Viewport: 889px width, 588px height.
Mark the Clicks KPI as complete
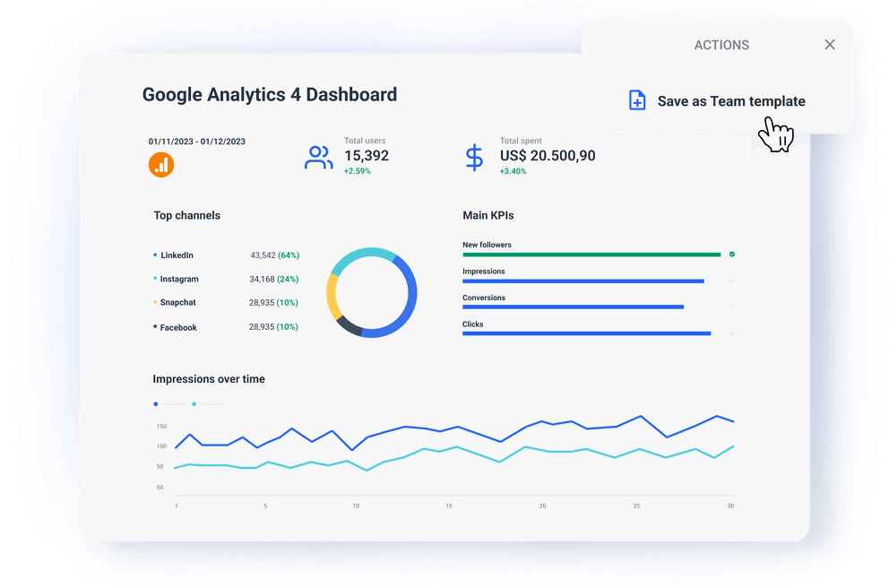731,333
